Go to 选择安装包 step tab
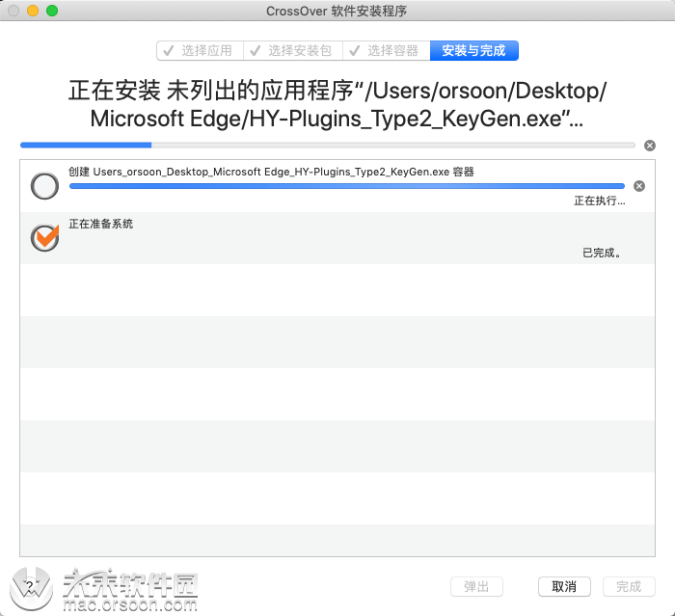The image size is (675, 616). coord(293,51)
